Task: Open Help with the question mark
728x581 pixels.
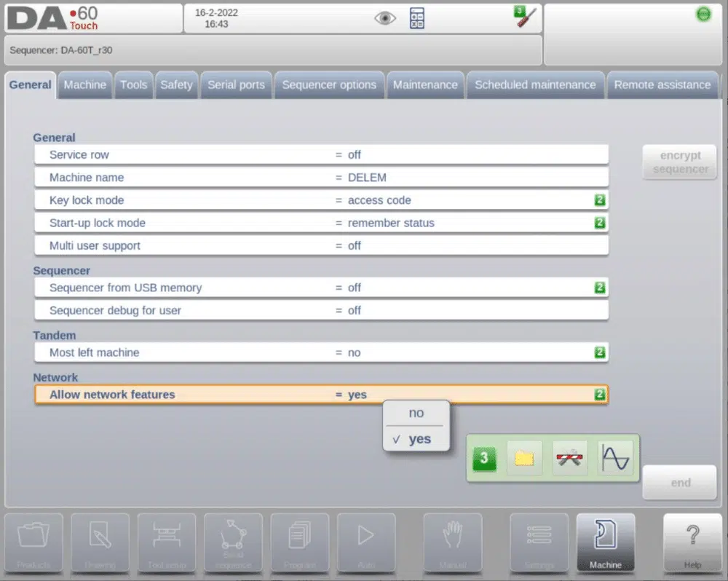Action: (692, 542)
